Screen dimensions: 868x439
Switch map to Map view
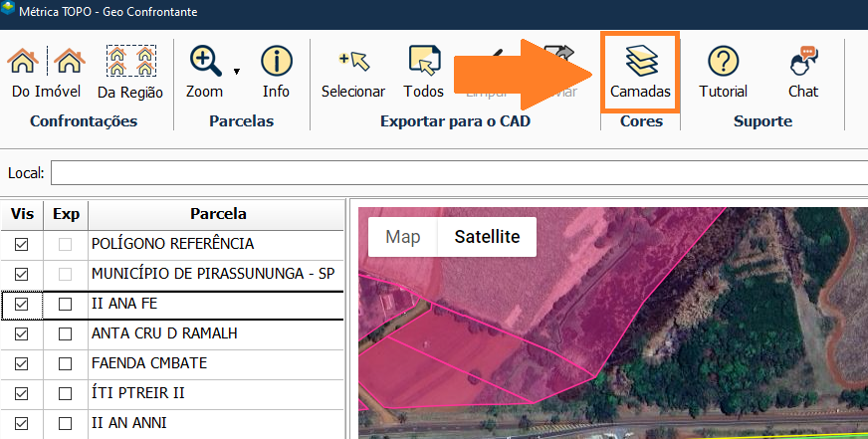403,237
